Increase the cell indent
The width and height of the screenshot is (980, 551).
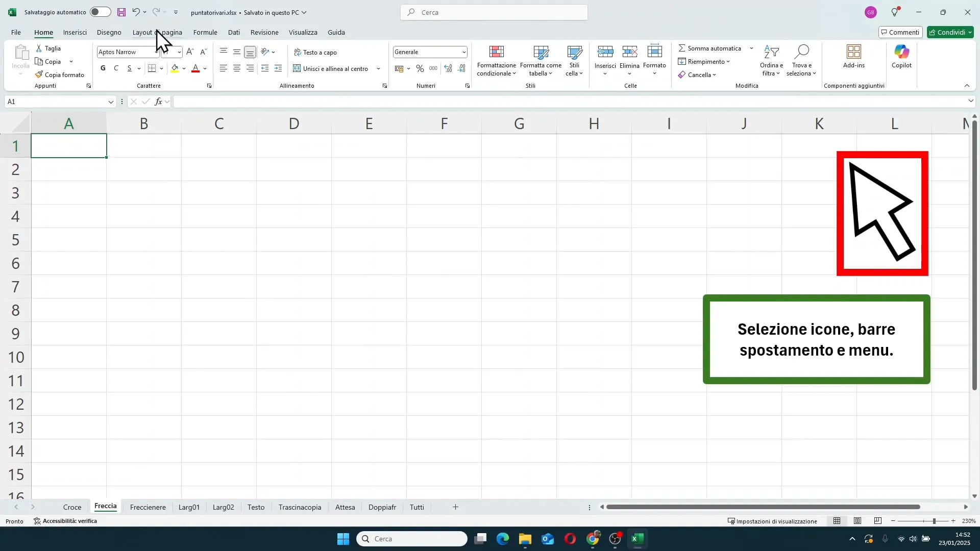point(278,68)
